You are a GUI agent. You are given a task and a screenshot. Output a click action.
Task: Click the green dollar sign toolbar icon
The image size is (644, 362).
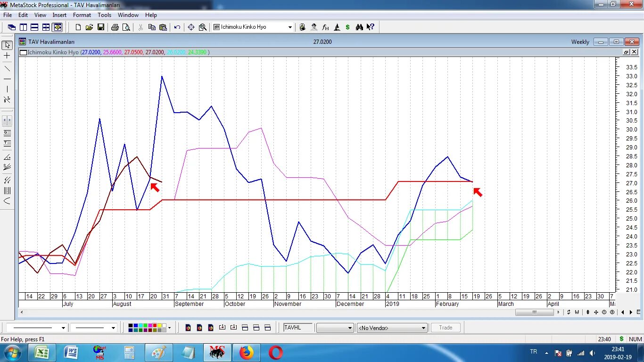348,27
